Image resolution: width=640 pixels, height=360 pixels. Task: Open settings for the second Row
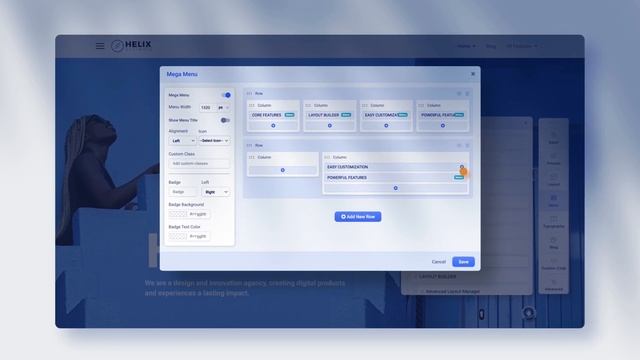(459, 145)
